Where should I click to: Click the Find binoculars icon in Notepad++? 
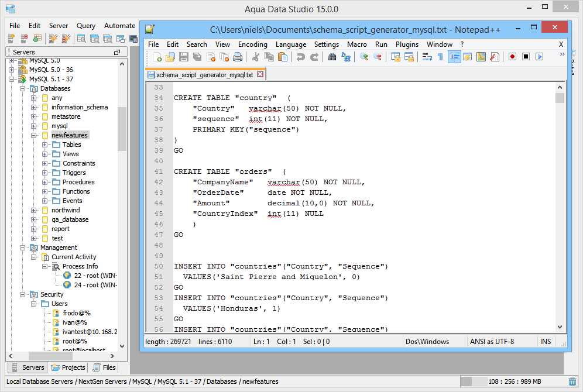point(332,57)
